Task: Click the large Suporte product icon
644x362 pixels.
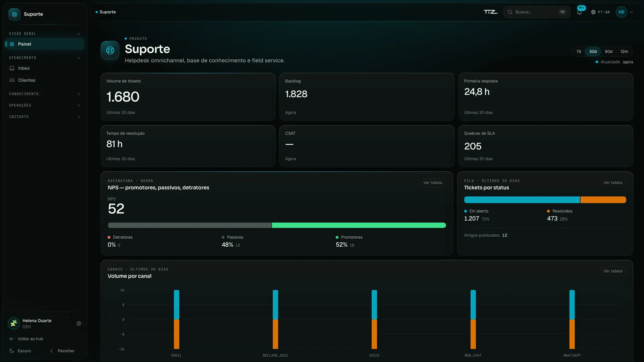Action: (x=110, y=50)
